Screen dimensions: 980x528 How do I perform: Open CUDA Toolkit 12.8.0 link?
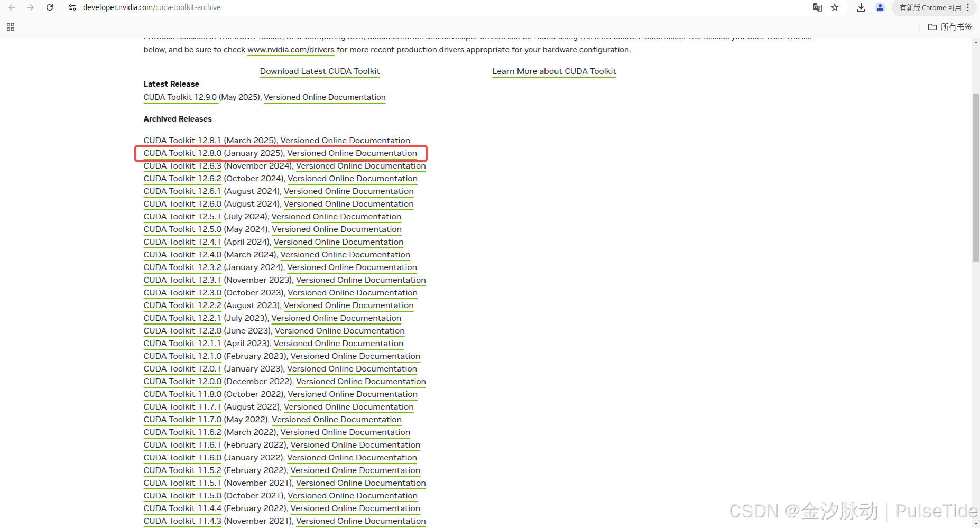point(182,153)
